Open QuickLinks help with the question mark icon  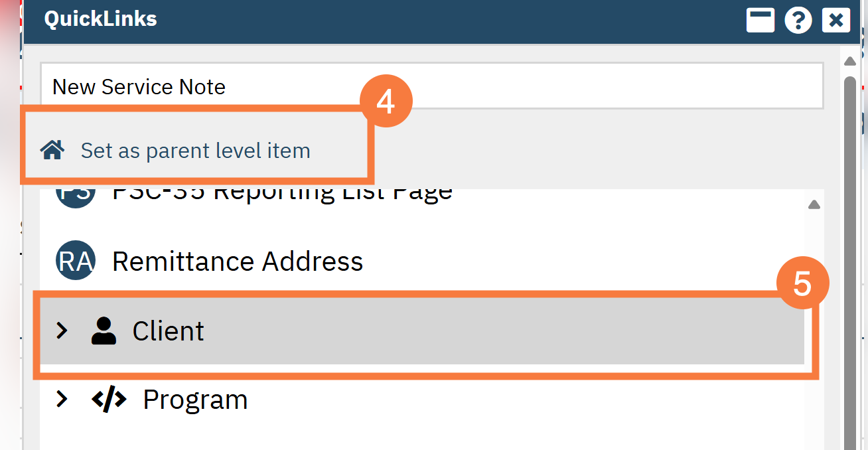point(798,19)
